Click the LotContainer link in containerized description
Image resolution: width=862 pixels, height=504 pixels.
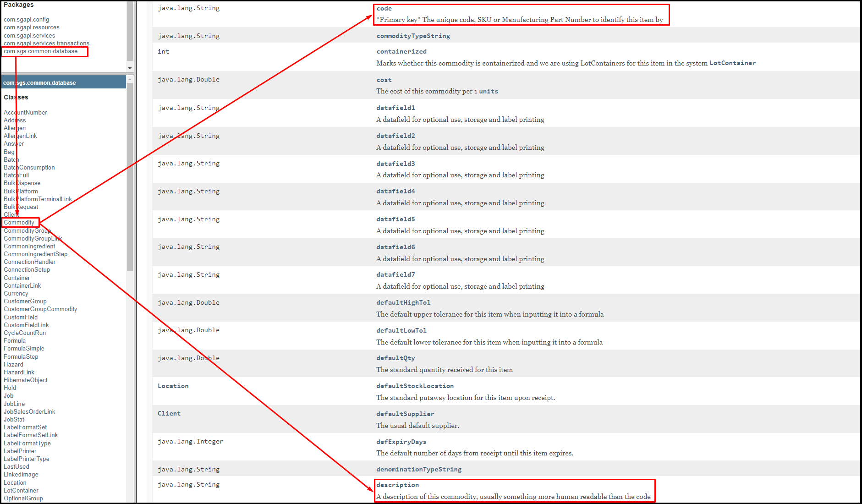point(732,63)
